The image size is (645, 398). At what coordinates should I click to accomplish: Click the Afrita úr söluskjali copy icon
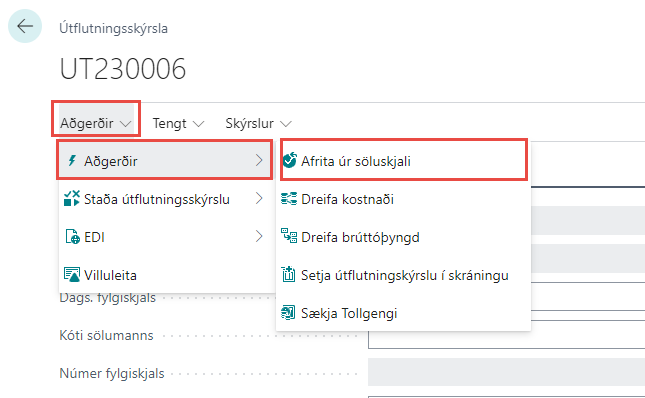[290, 160]
